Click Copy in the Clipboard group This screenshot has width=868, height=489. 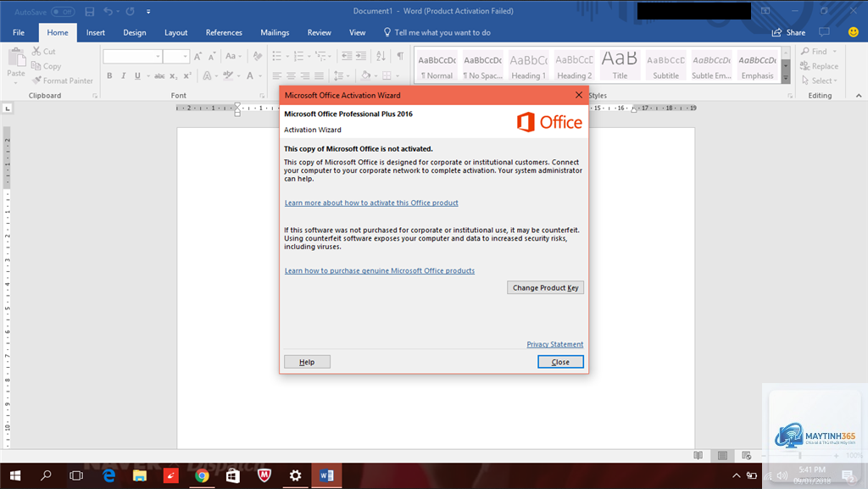[x=46, y=66]
